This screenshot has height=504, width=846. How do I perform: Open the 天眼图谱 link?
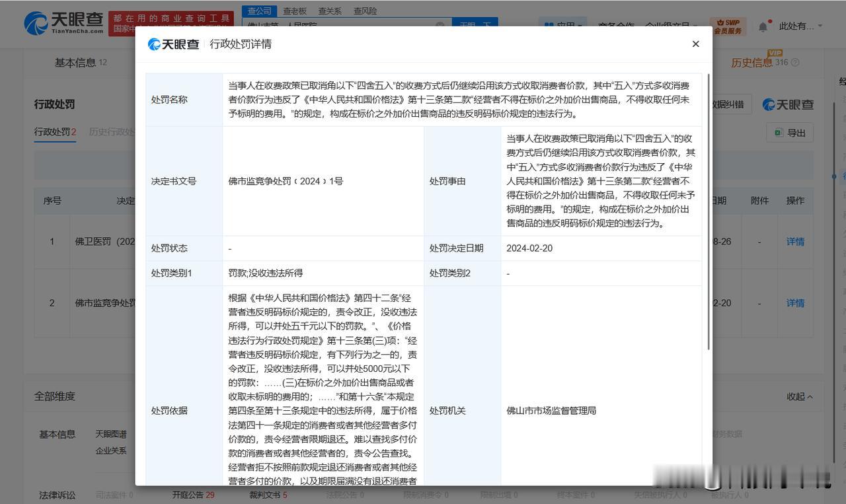pyautogui.click(x=111, y=434)
